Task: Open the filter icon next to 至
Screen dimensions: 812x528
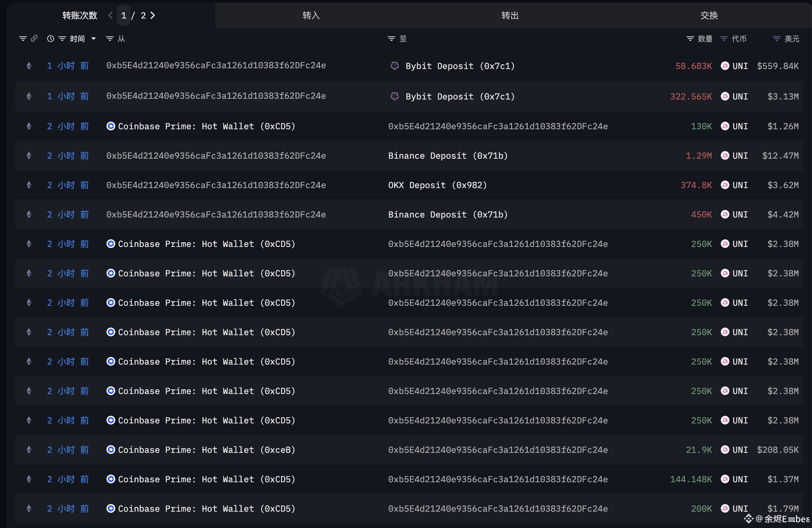Action: pos(391,38)
